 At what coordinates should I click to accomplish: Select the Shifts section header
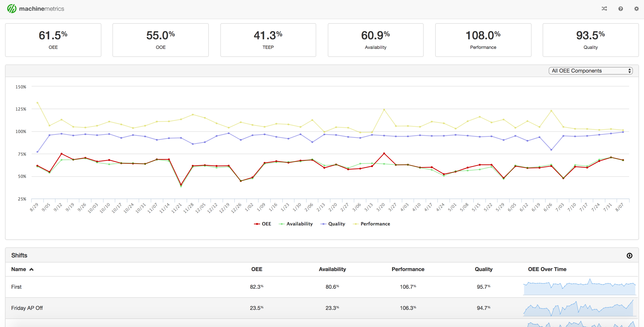coord(19,255)
